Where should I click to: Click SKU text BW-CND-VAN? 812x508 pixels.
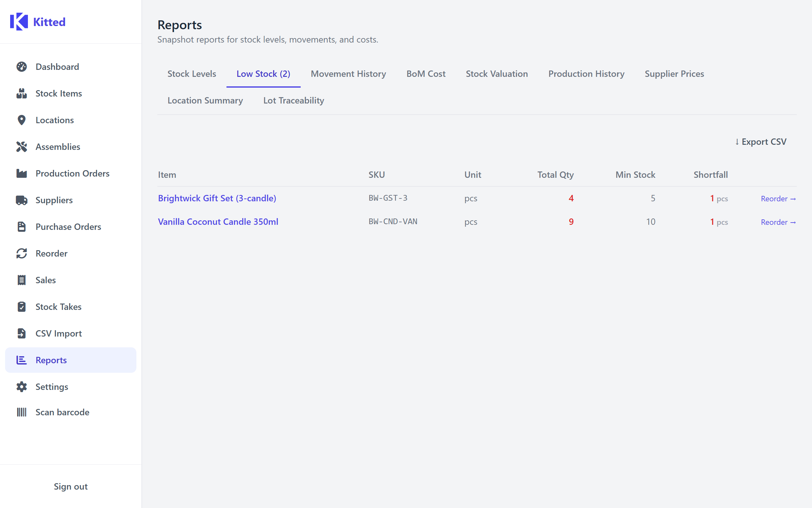click(393, 222)
